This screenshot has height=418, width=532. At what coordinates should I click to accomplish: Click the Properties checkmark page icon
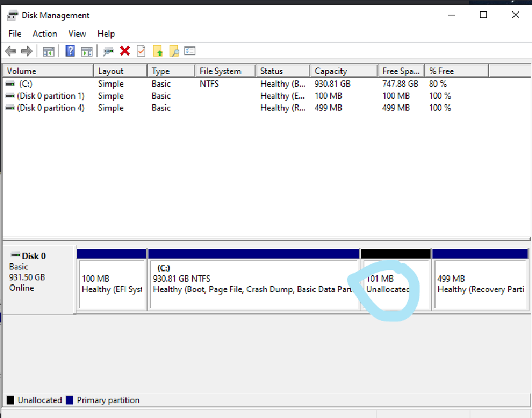(x=141, y=51)
